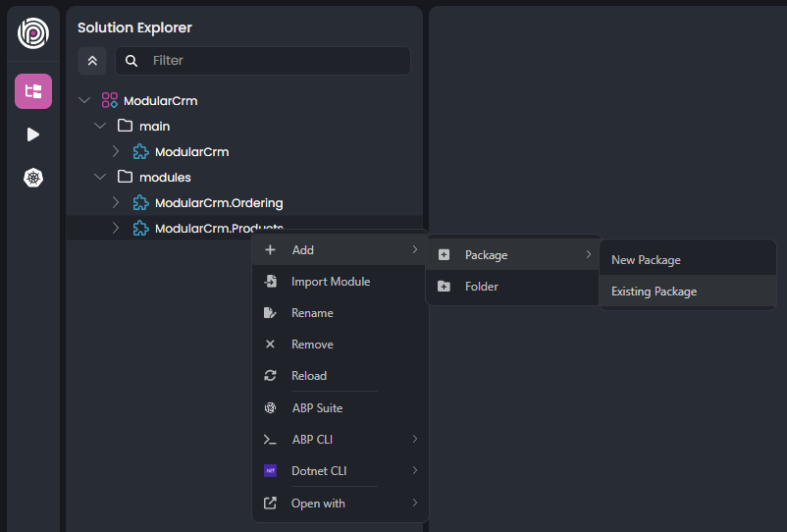Select New Package option

click(x=688, y=260)
